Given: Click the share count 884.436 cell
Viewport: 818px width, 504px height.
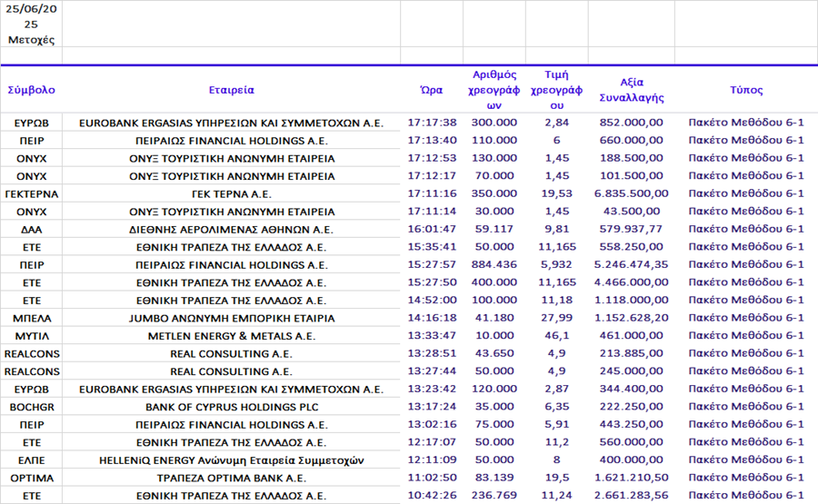Looking at the screenshot, I should 494,264.
